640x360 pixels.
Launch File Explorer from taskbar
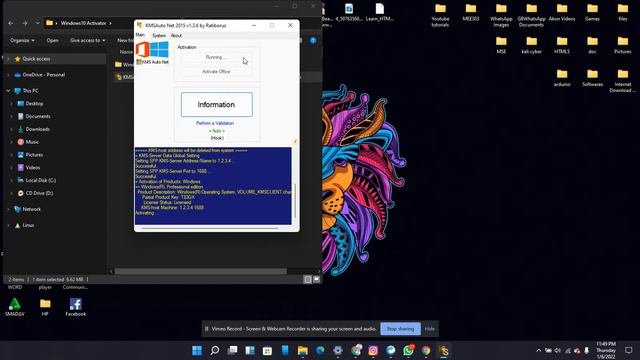(x=302, y=351)
